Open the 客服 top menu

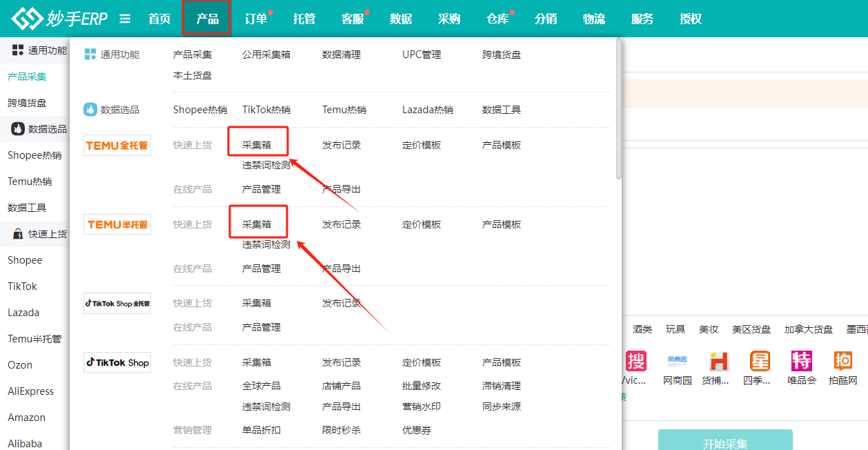point(353,19)
